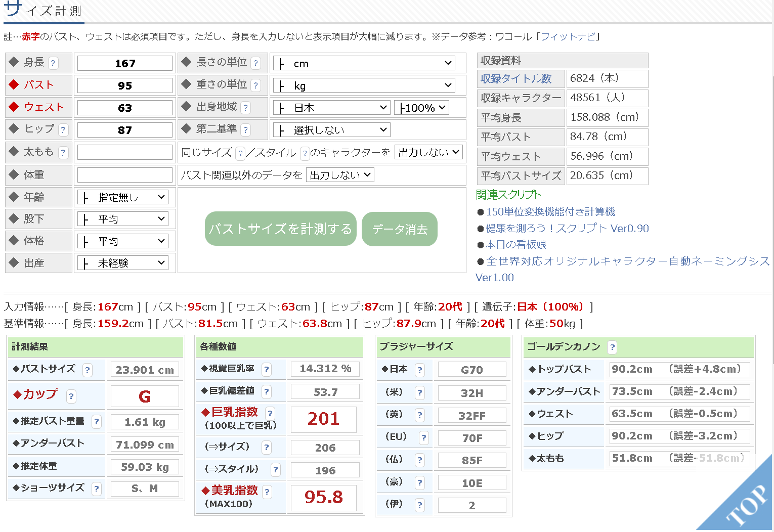Show help for (⇒スタイル) row
Screen dimensions: 774x532
(x=276, y=470)
